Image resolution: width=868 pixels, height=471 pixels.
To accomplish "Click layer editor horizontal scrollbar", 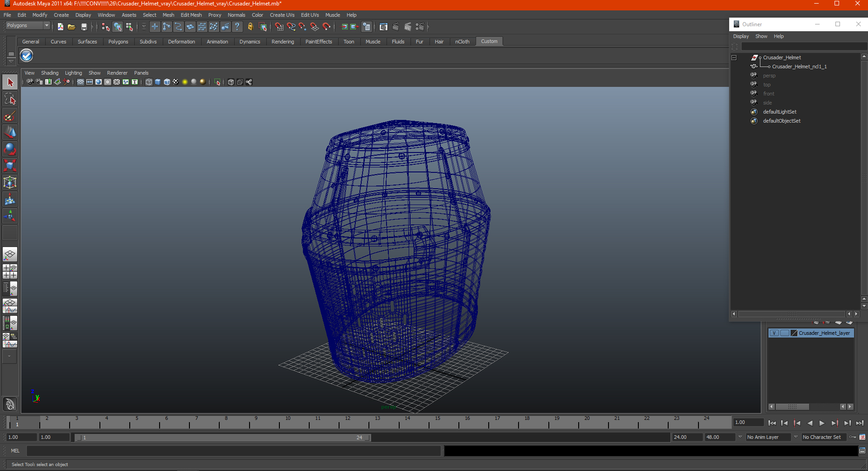I will tap(792, 407).
